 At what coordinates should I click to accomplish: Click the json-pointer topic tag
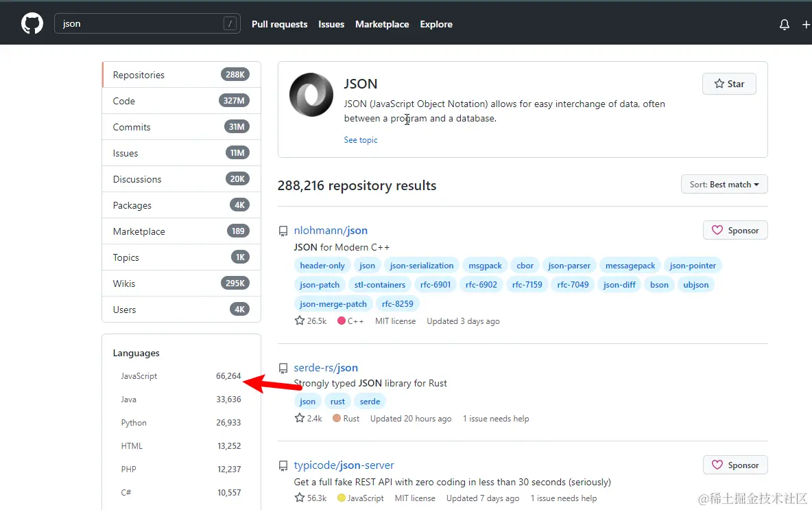pyautogui.click(x=693, y=266)
